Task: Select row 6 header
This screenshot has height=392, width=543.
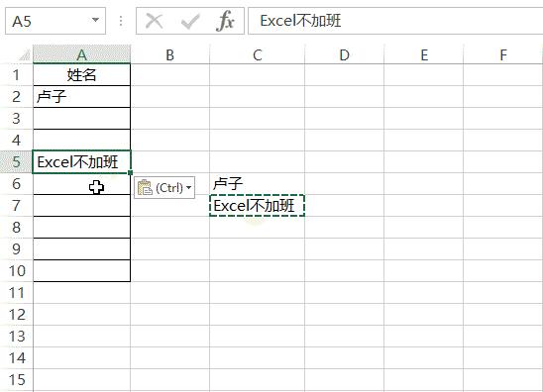Action: [16, 184]
